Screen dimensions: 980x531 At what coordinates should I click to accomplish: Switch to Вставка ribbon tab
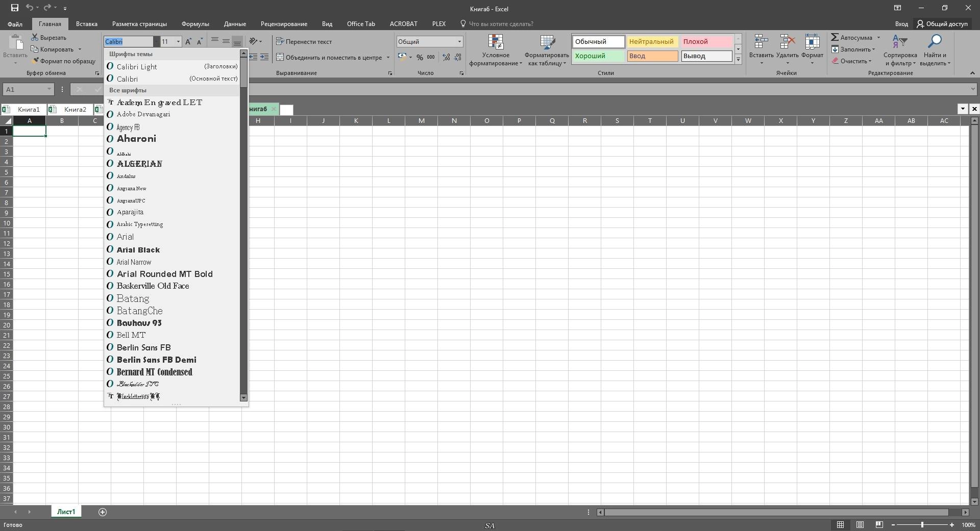[x=87, y=24]
